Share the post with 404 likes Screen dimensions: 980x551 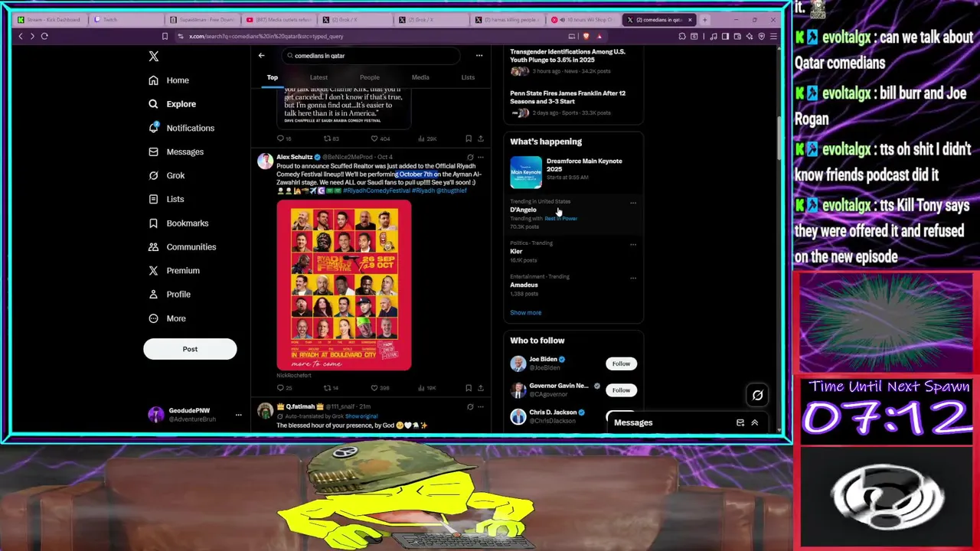[481, 139]
